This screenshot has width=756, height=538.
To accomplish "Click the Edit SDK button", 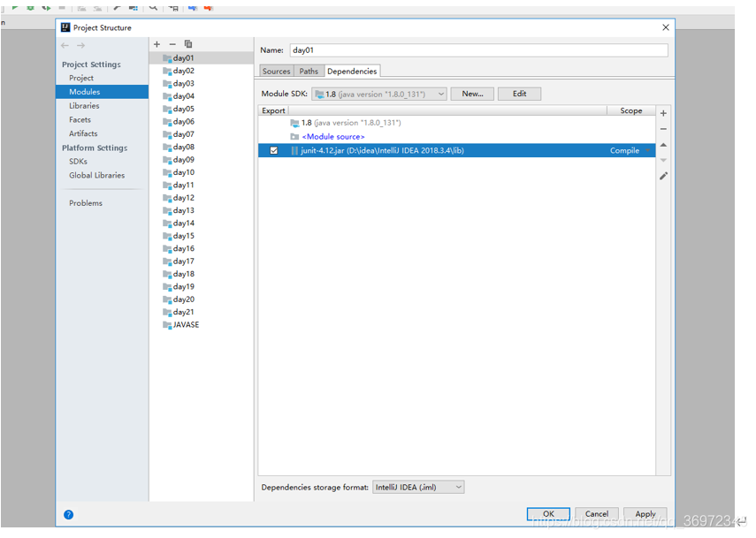I will [519, 94].
